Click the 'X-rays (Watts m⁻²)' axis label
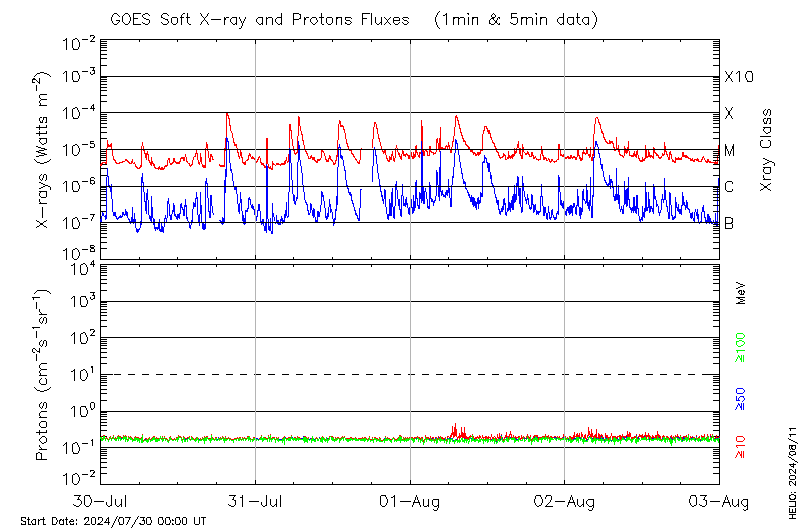 click(x=44, y=152)
